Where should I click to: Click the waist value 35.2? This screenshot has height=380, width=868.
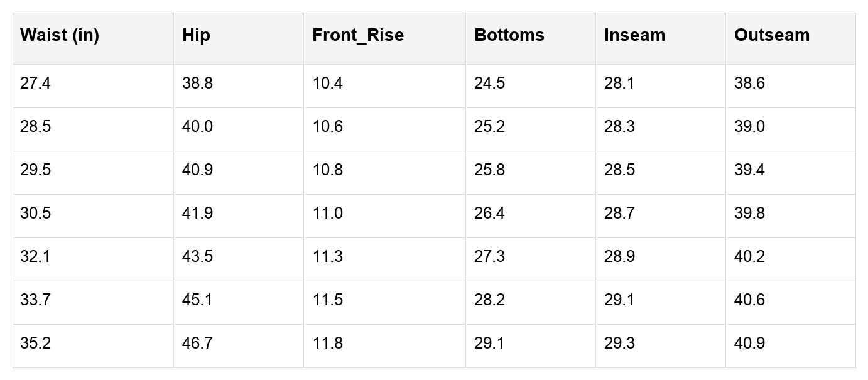[35, 344]
